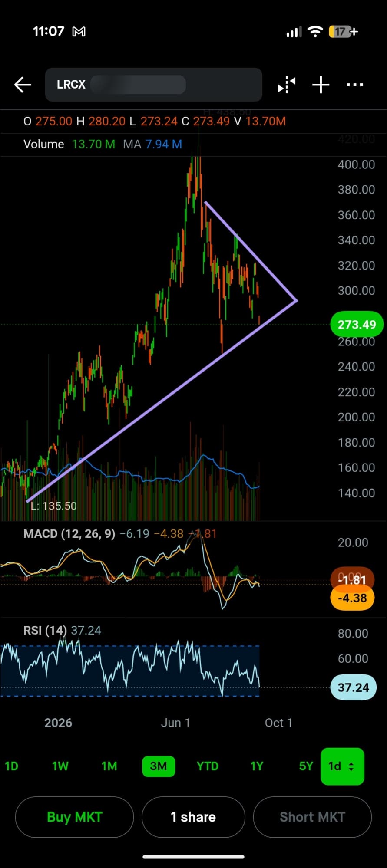The height and width of the screenshot is (868, 387).
Task: Tap the 273.49 current price label
Action: pyautogui.click(x=357, y=325)
